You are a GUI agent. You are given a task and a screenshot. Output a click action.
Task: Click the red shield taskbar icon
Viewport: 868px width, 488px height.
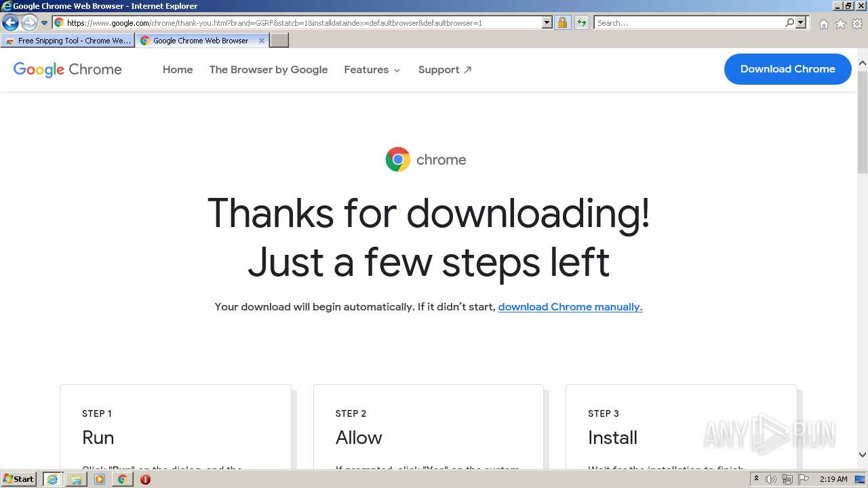[x=145, y=479]
